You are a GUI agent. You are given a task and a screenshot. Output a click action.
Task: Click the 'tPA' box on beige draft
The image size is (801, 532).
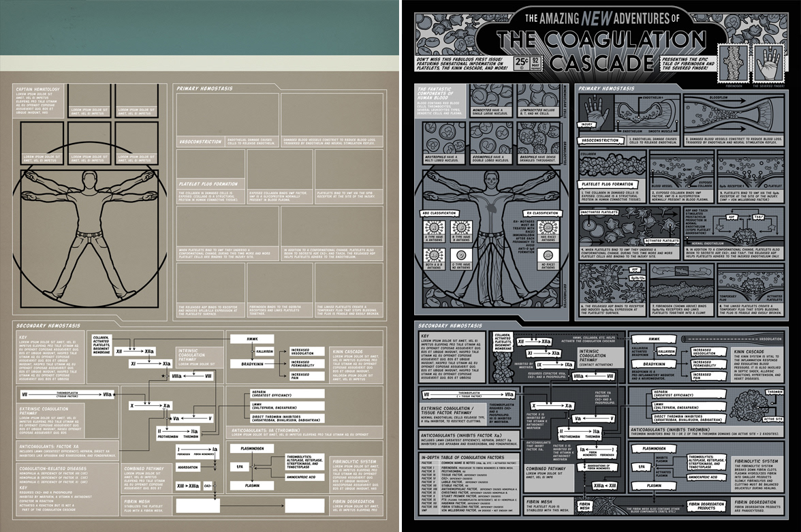pyautogui.click(x=238, y=467)
